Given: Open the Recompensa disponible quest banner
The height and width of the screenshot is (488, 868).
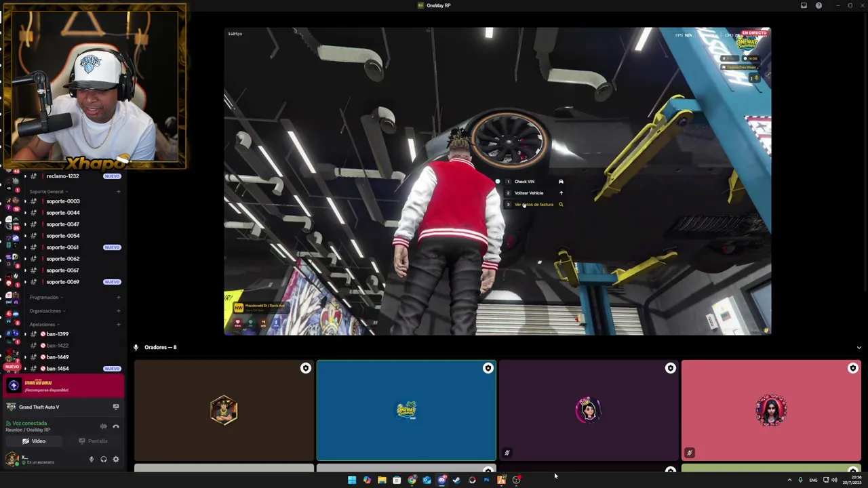Looking at the screenshot, I should (x=64, y=386).
